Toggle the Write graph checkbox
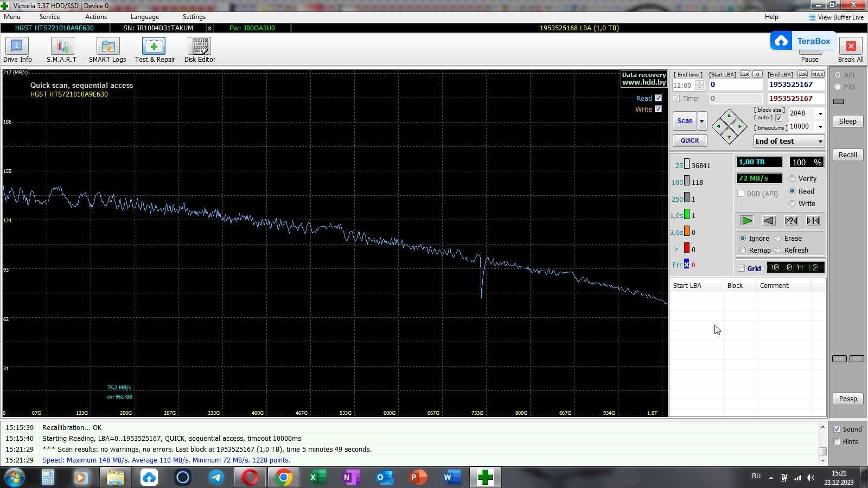 tap(658, 109)
